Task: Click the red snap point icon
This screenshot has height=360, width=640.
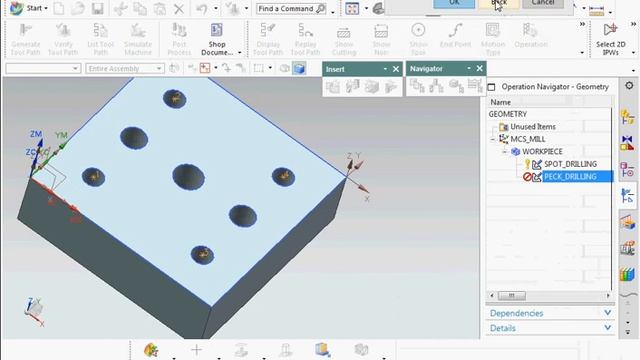Action: coord(205,68)
